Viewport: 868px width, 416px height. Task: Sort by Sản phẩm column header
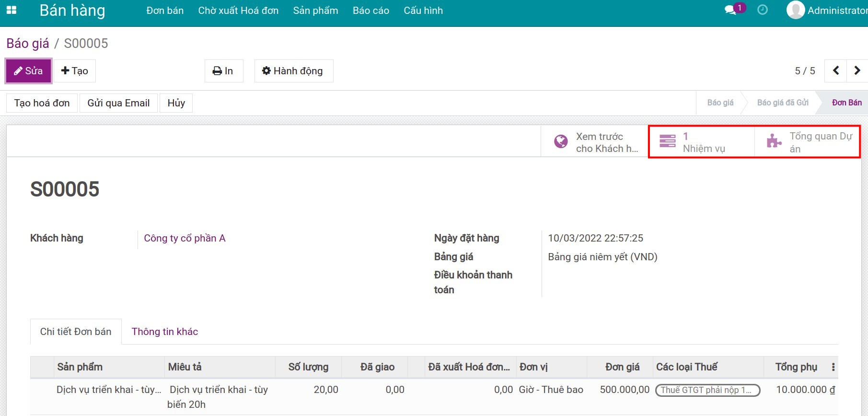pos(109,367)
